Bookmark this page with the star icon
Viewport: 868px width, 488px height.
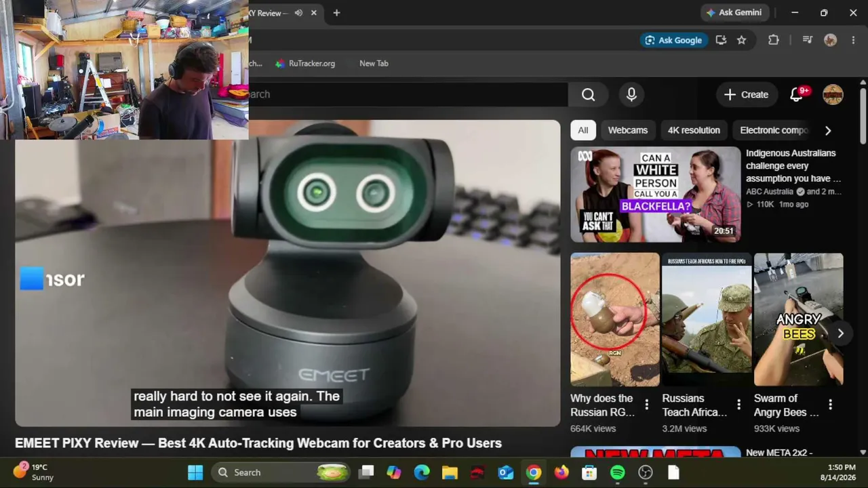coord(741,40)
